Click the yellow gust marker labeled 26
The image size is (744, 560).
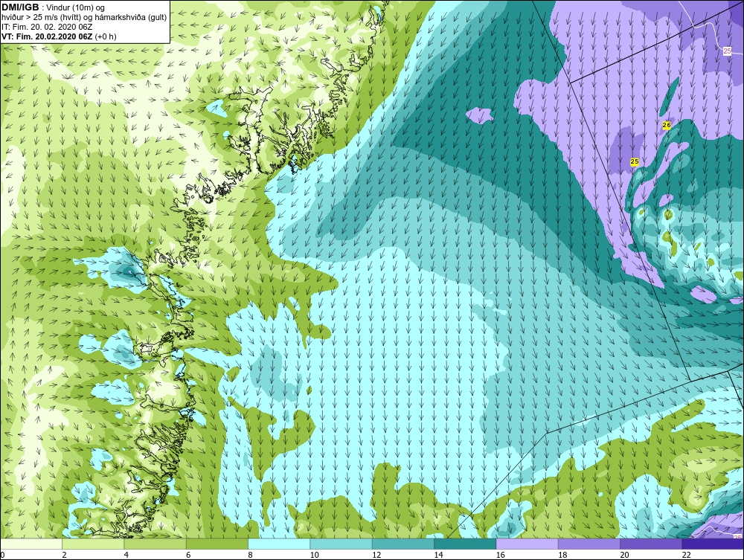(x=667, y=125)
